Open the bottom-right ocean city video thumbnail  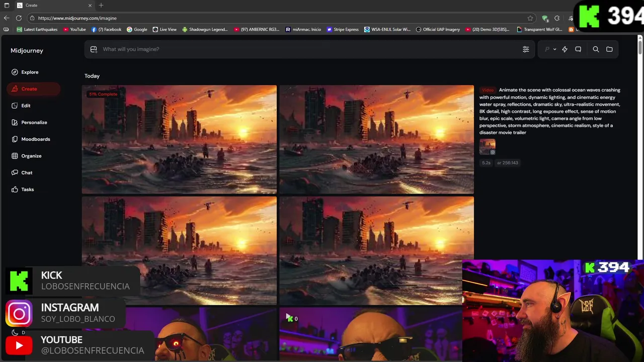(x=376, y=250)
